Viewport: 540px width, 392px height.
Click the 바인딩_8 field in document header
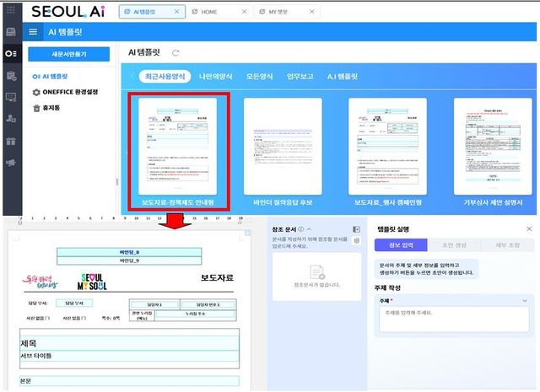pyautogui.click(x=129, y=252)
